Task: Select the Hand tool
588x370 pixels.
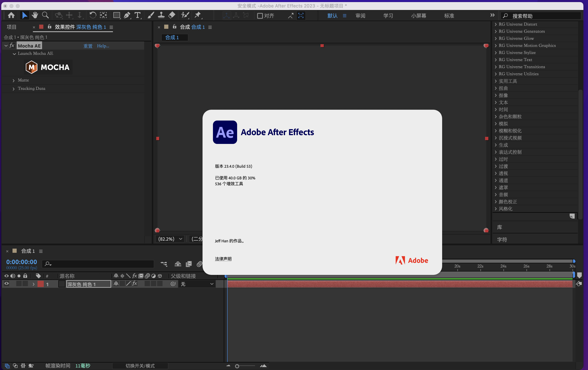Action: pyautogui.click(x=35, y=15)
